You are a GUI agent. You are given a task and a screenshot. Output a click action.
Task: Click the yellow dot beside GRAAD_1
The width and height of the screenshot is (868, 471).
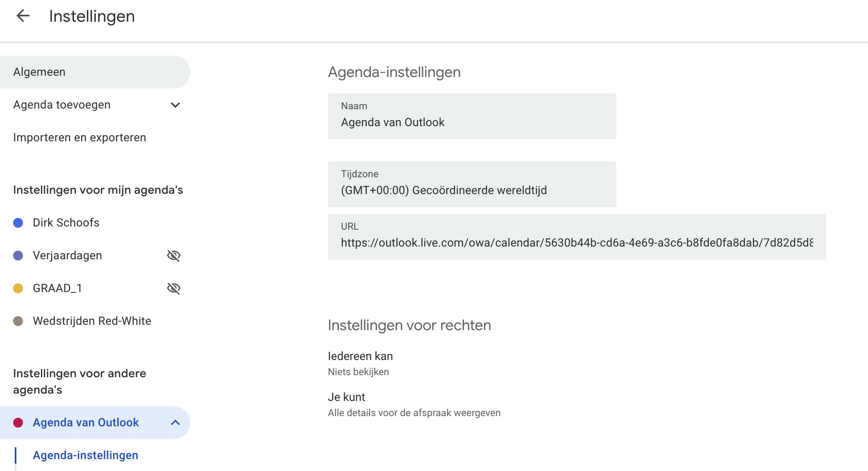click(x=18, y=288)
